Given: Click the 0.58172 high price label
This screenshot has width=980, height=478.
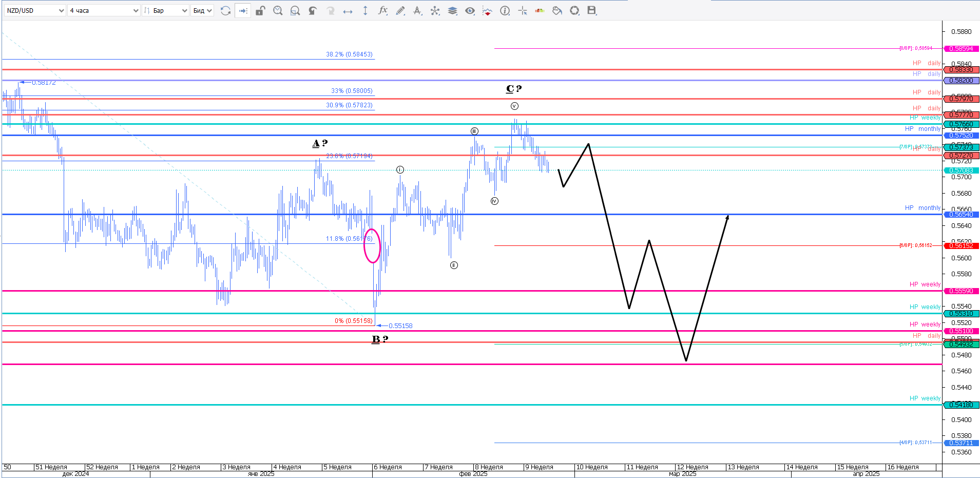Looking at the screenshot, I should [44, 83].
